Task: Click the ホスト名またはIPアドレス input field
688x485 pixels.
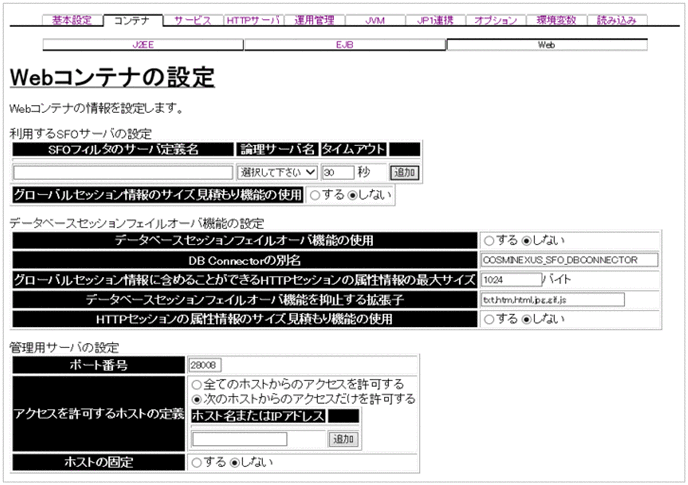Action: pyautogui.click(x=240, y=439)
